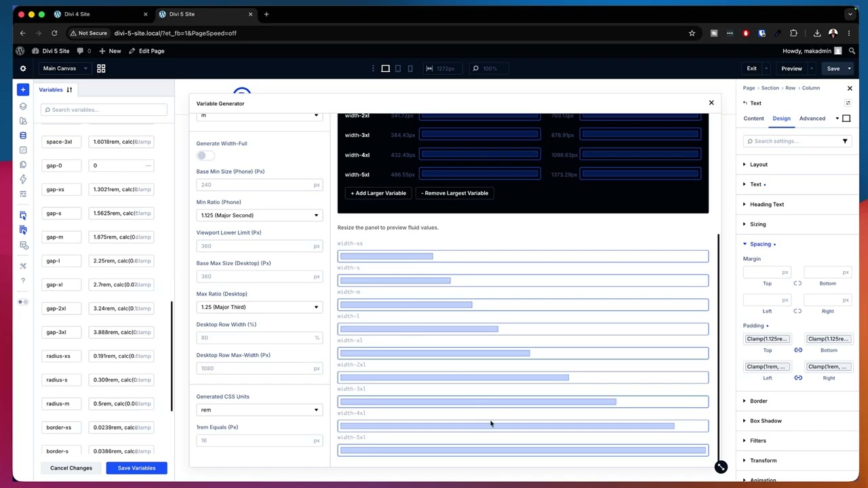
Task: Click the Desktop Row Width (%) field
Action: [260, 338]
